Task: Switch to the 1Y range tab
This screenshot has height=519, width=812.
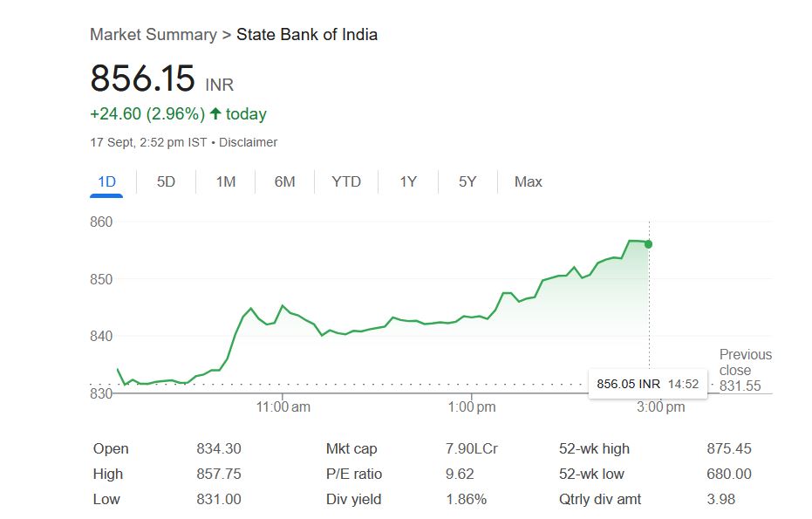Action: pyautogui.click(x=408, y=181)
